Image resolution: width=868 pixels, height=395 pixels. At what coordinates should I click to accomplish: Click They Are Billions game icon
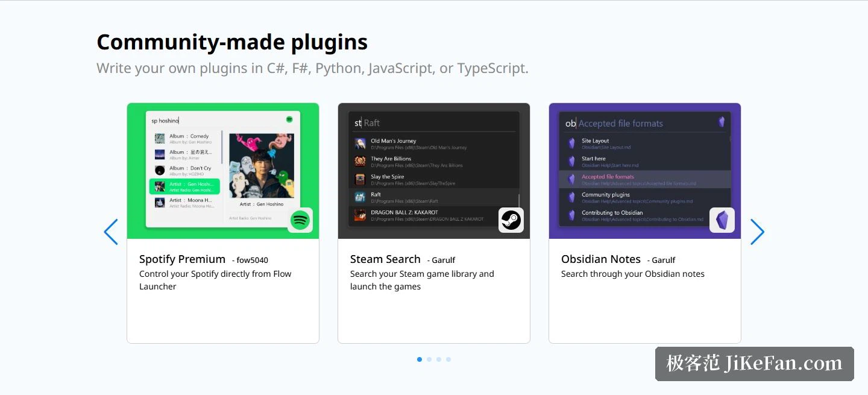click(x=360, y=161)
